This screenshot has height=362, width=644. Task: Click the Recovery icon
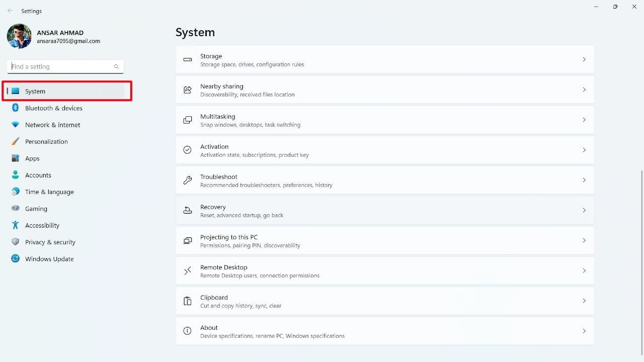pos(188,211)
